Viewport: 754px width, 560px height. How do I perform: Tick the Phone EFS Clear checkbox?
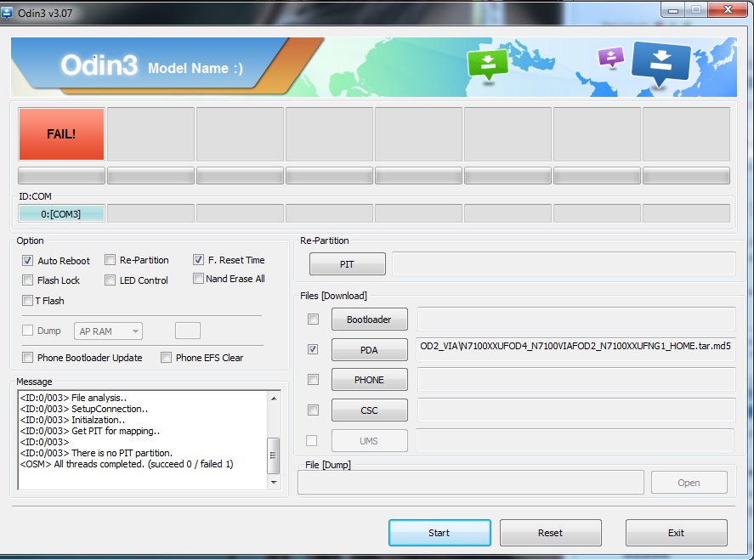tap(167, 358)
